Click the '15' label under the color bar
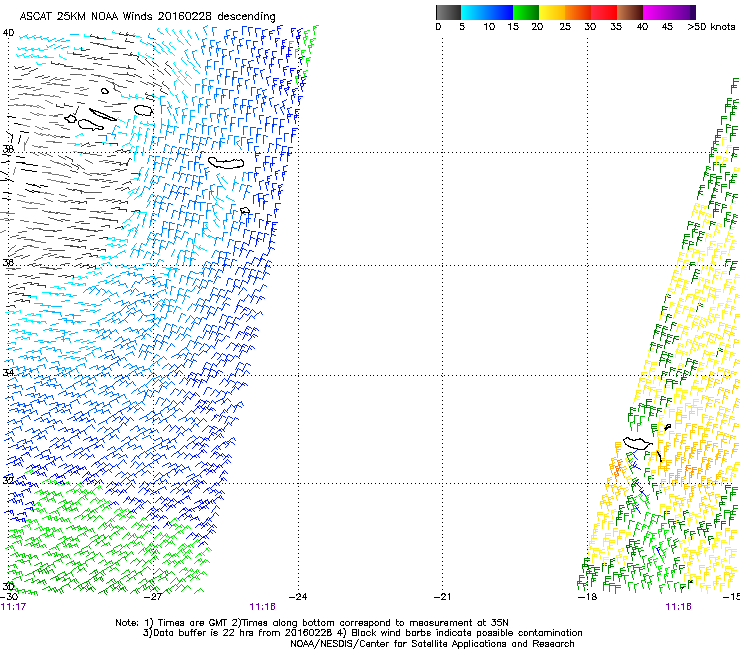This screenshot has width=740, height=650. click(513, 26)
